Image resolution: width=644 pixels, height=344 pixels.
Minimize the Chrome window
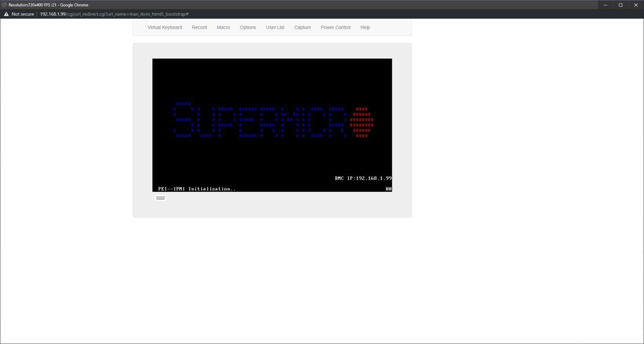pyautogui.click(x=605, y=5)
